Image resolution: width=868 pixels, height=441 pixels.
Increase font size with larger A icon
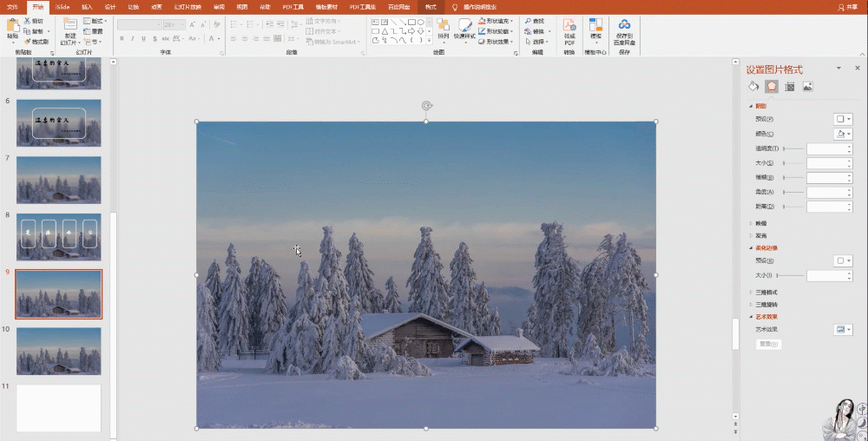click(192, 25)
